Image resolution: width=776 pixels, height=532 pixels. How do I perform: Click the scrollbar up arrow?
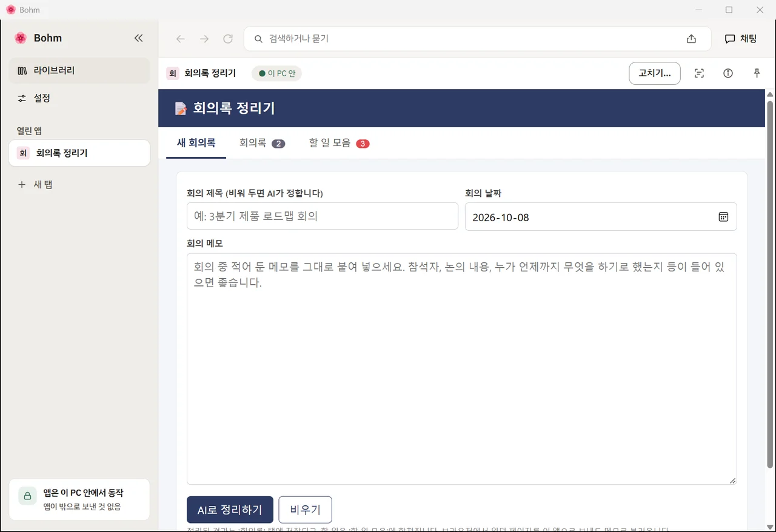point(771,95)
